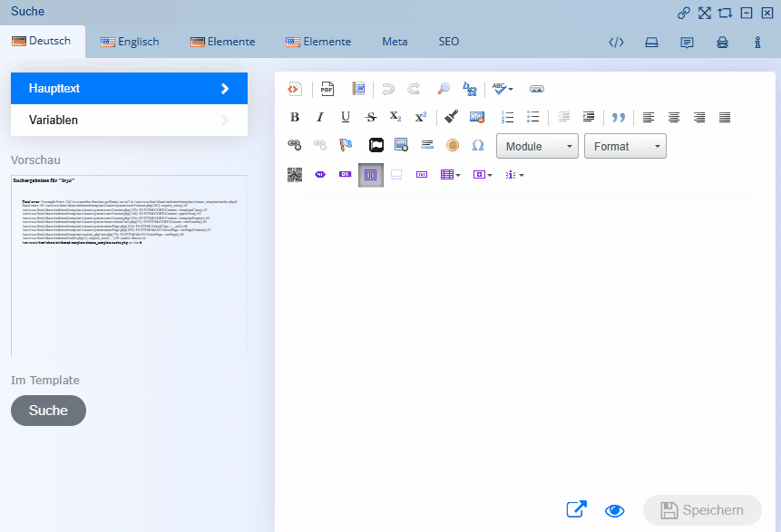Open the SEO tab

pyautogui.click(x=449, y=42)
